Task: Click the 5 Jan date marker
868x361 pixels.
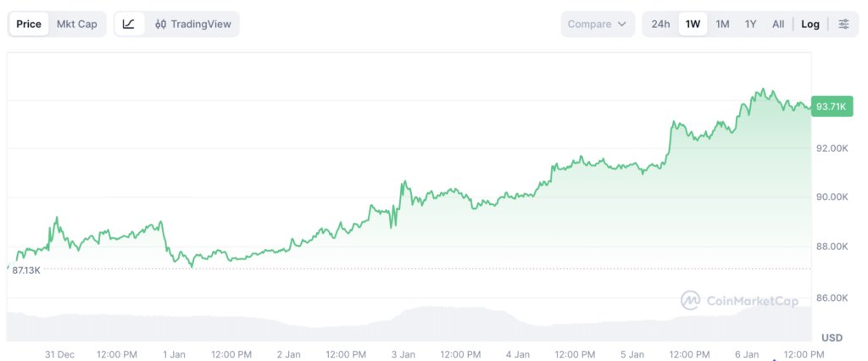Action: point(632,353)
